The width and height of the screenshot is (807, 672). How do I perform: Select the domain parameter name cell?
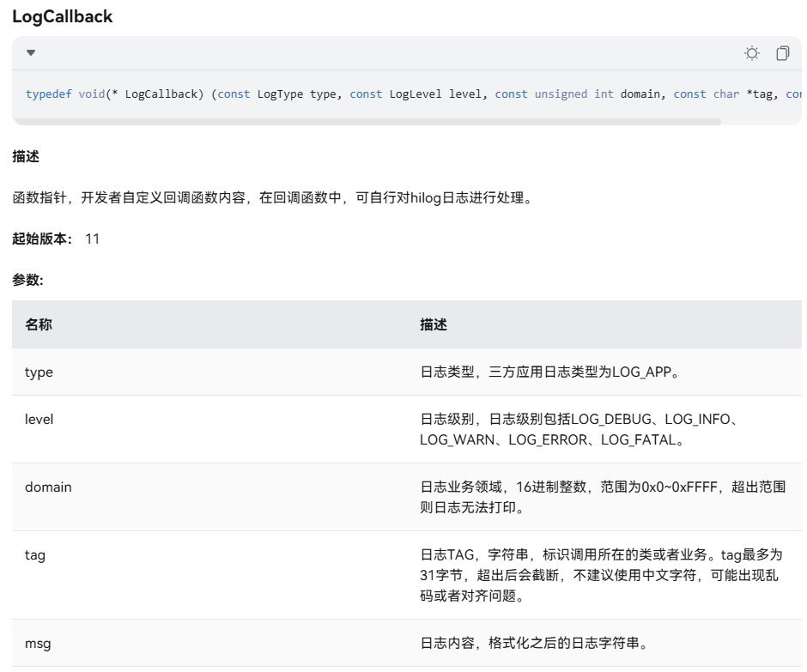coord(48,487)
